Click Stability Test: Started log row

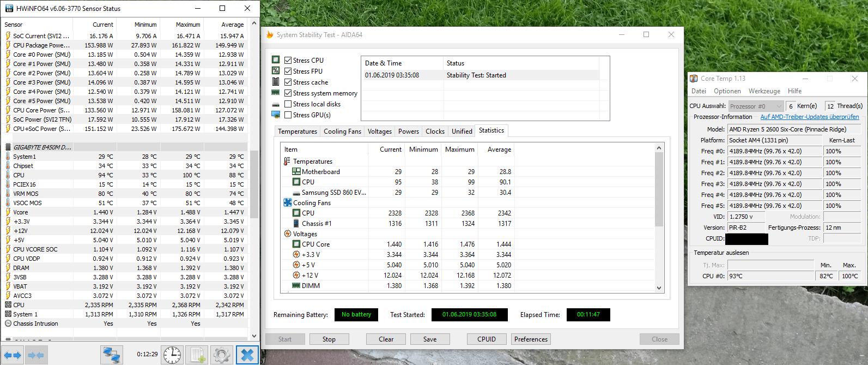coord(480,75)
